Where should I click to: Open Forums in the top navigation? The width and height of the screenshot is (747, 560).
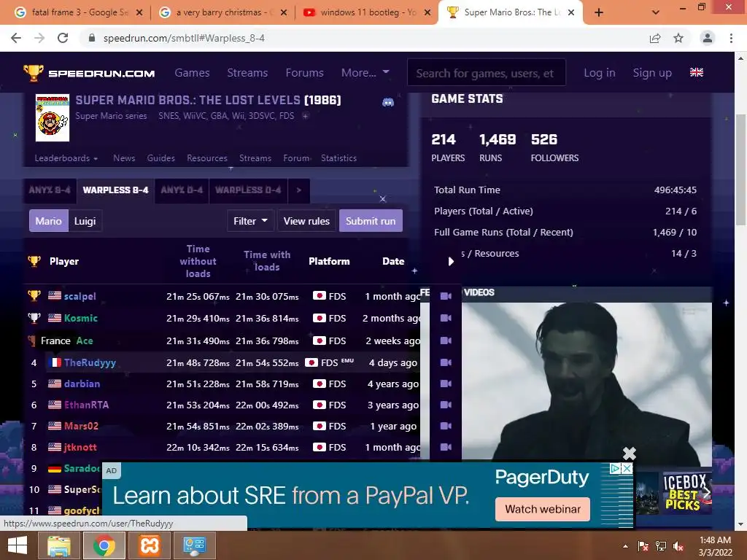tap(304, 73)
